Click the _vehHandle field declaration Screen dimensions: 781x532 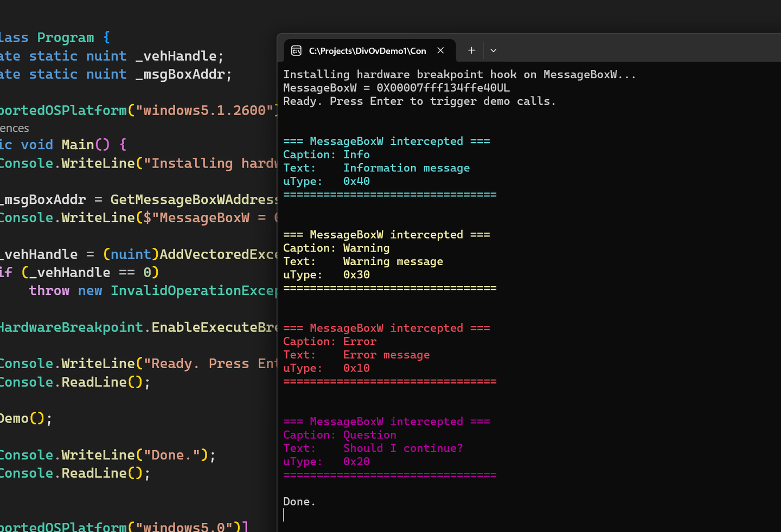point(179,56)
